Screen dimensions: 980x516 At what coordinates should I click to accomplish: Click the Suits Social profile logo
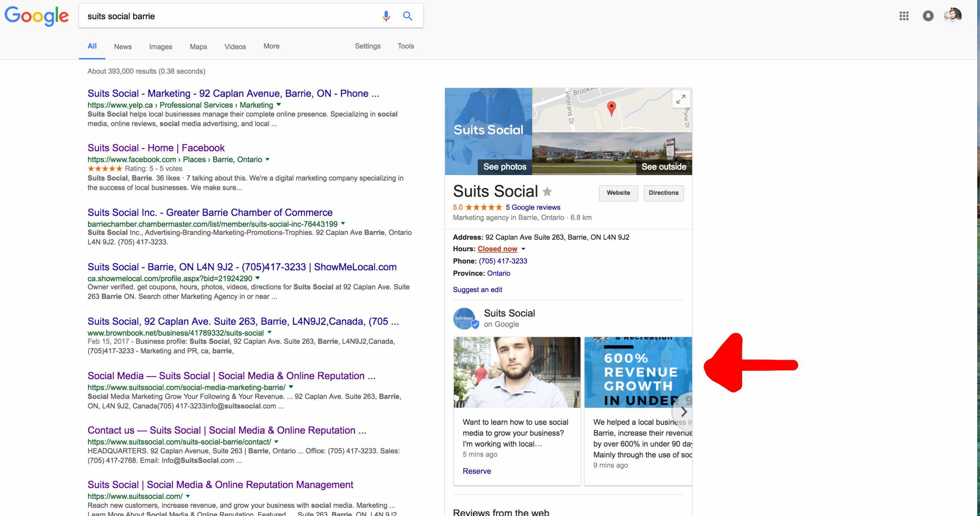pos(465,318)
